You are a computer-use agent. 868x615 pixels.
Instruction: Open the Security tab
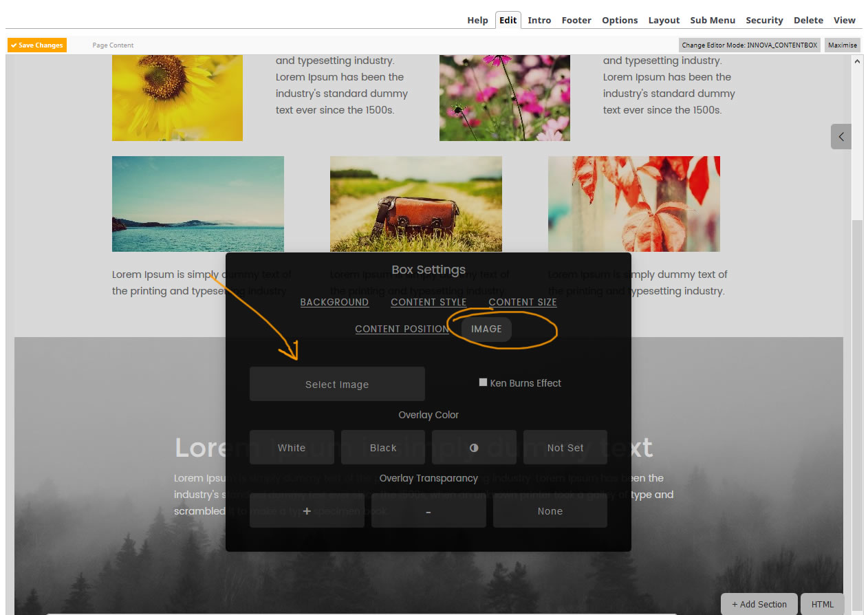click(764, 20)
